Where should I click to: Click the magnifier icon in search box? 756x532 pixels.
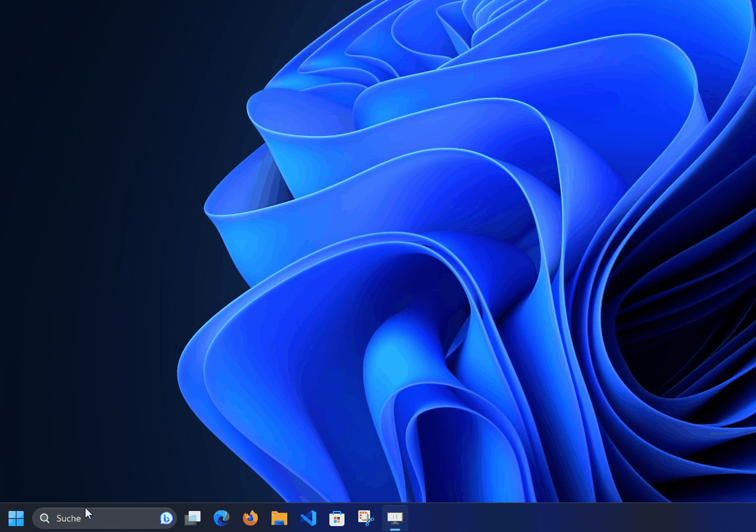[x=45, y=518]
